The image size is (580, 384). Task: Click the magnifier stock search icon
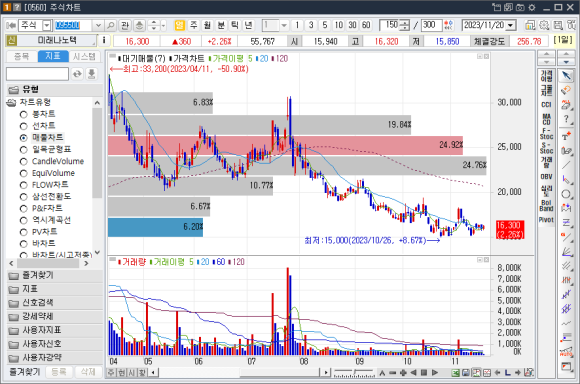(x=111, y=25)
